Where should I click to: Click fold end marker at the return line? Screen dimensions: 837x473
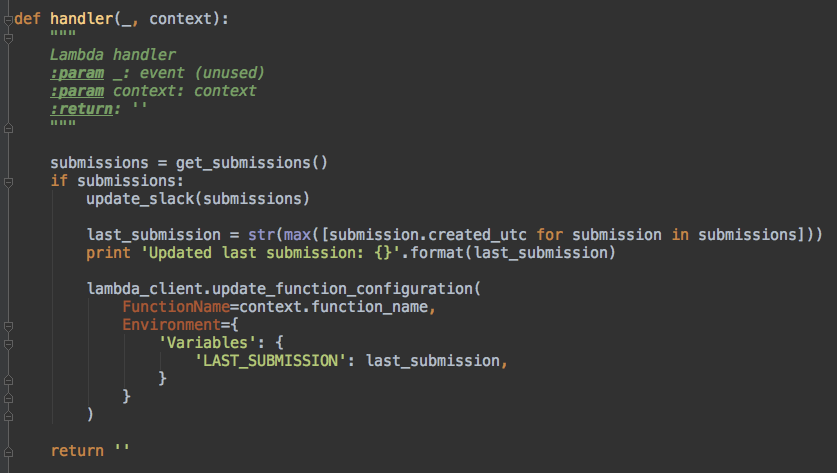pos(7,451)
